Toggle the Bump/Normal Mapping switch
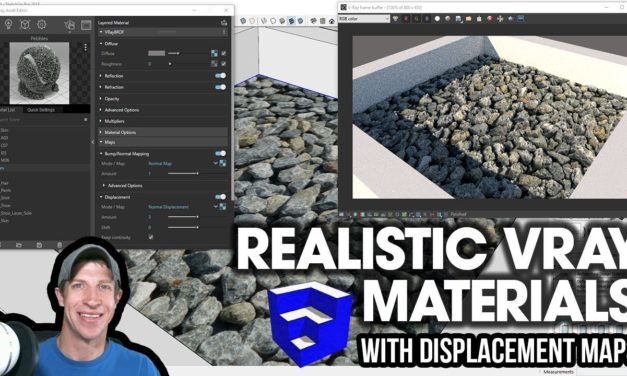 point(220,153)
